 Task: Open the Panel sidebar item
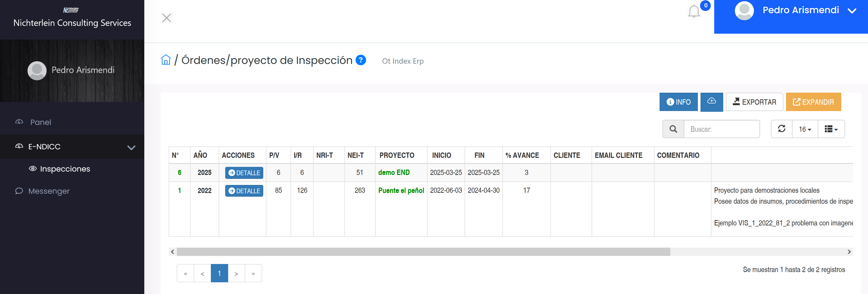pyautogui.click(x=40, y=122)
